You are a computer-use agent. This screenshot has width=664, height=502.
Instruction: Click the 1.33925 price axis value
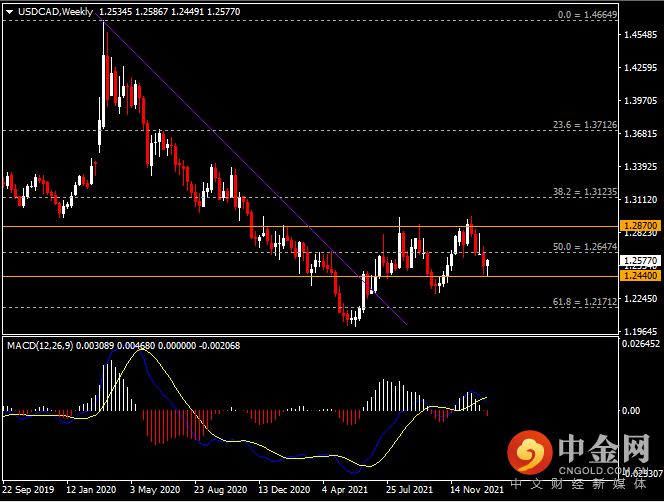click(641, 167)
